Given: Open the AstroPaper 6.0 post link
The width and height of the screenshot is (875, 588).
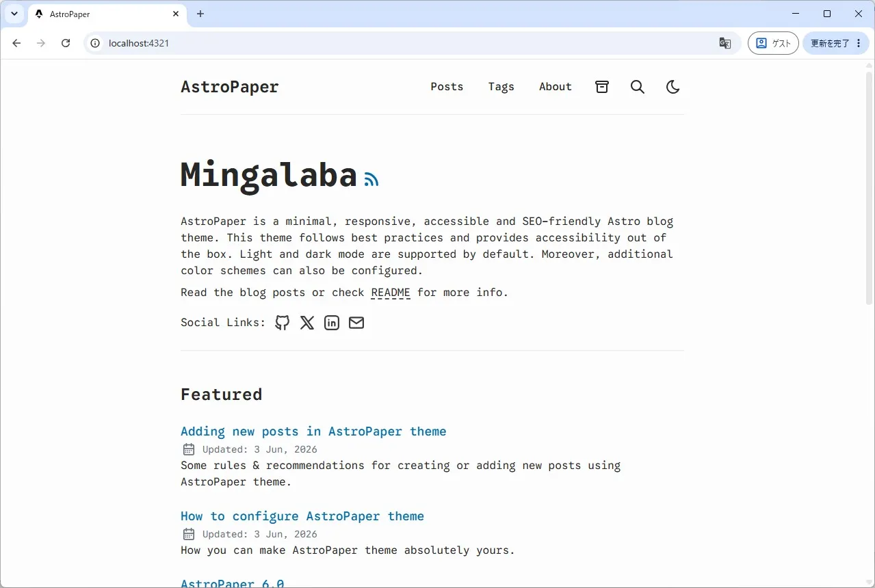Looking at the screenshot, I should [x=233, y=583].
